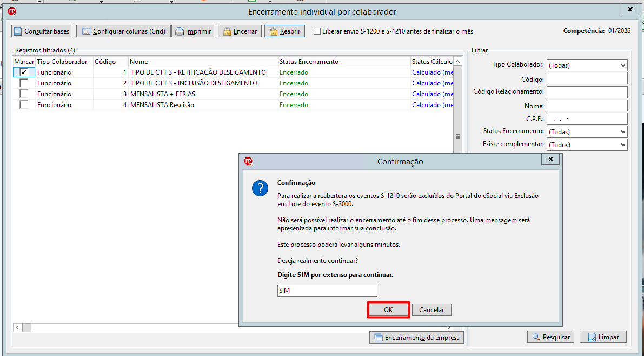This screenshot has width=644, height=356.
Task: Close the Confirmação dialog
Action: (x=550, y=160)
